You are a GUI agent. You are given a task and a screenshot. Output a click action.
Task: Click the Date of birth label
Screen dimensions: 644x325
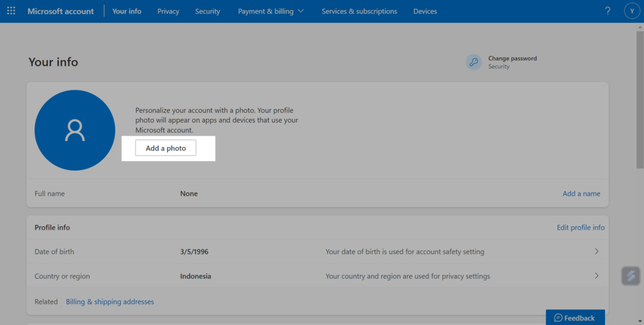(x=54, y=251)
